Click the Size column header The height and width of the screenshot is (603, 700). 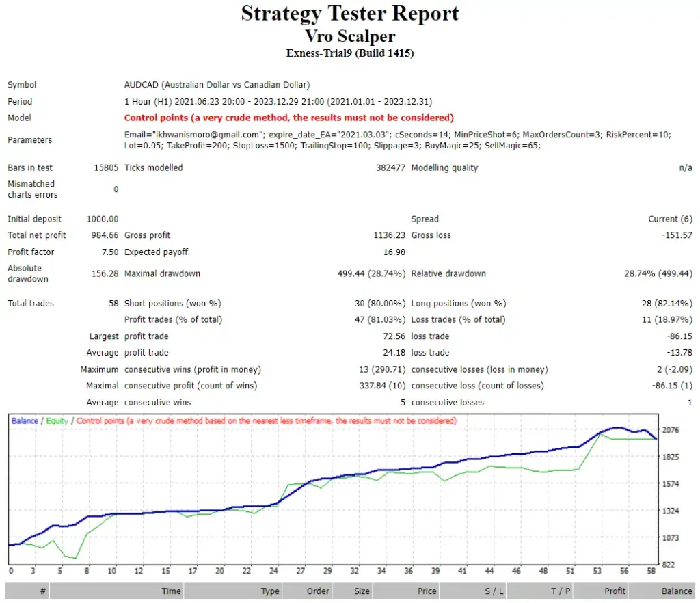point(362,591)
